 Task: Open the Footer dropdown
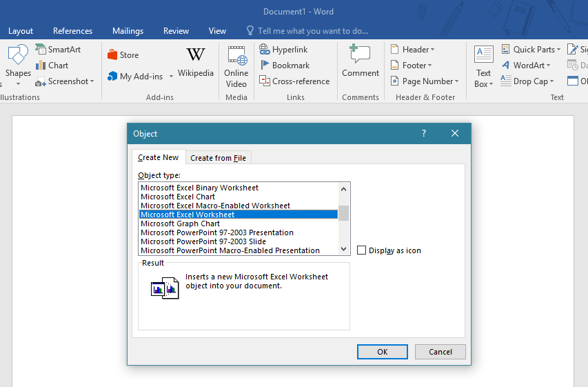[x=411, y=66]
